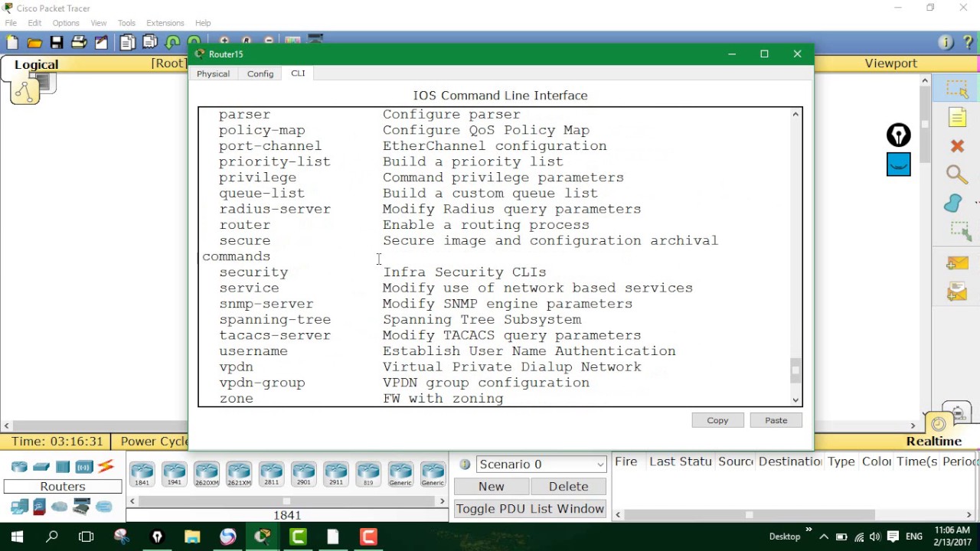Open the View menu
The width and height of the screenshot is (980, 551).
pos(99,23)
